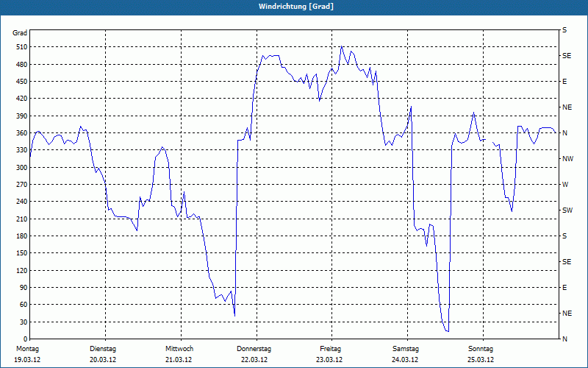Click the NW compass label
This screenshot has width=588, height=368.
567,159
